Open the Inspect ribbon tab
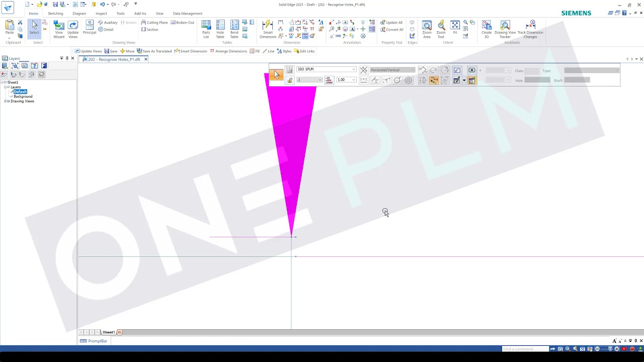 click(x=101, y=14)
